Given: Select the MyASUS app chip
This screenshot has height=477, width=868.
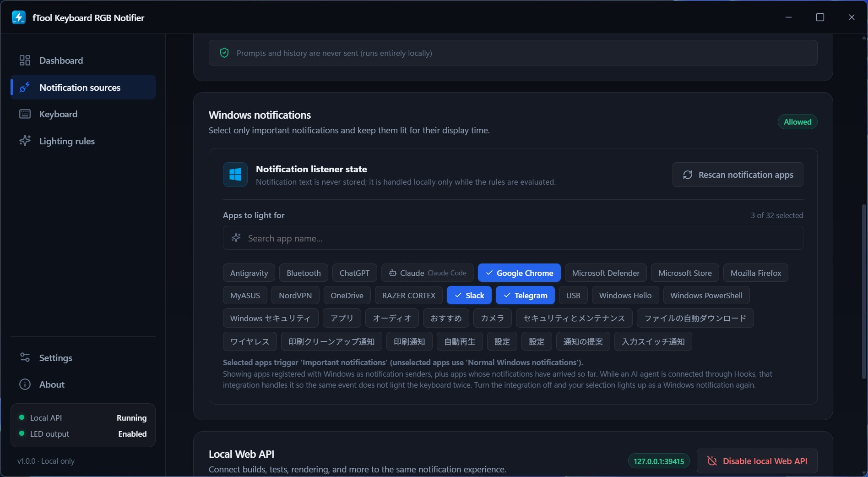Looking at the screenshot, I should [245, 295].
